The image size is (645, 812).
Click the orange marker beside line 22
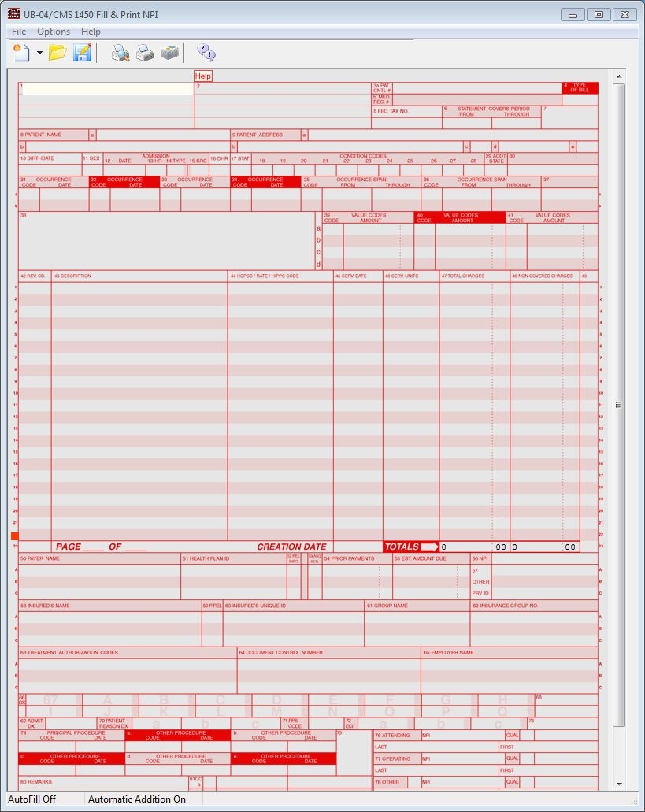[x=14, y=536]
